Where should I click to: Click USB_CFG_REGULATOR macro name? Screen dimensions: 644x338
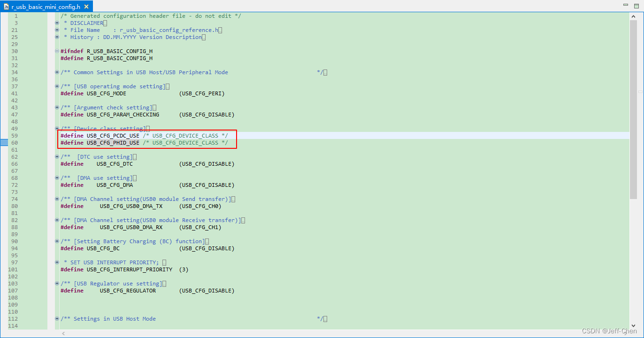pos(128,291)
